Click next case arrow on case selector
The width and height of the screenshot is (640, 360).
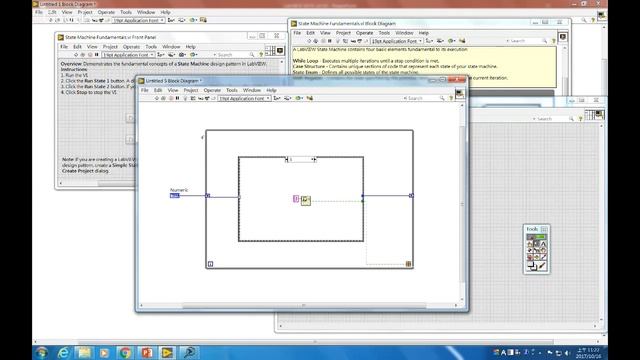pos(314,160)
